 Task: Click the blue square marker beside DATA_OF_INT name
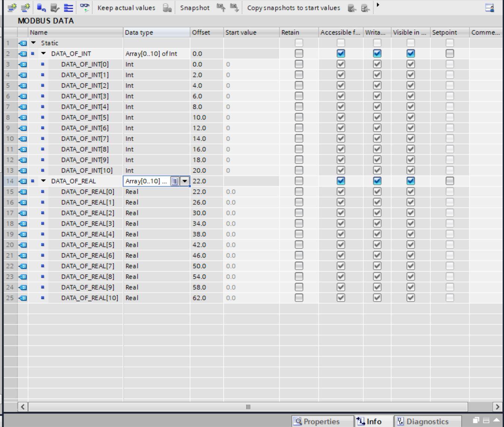[33, 54]
